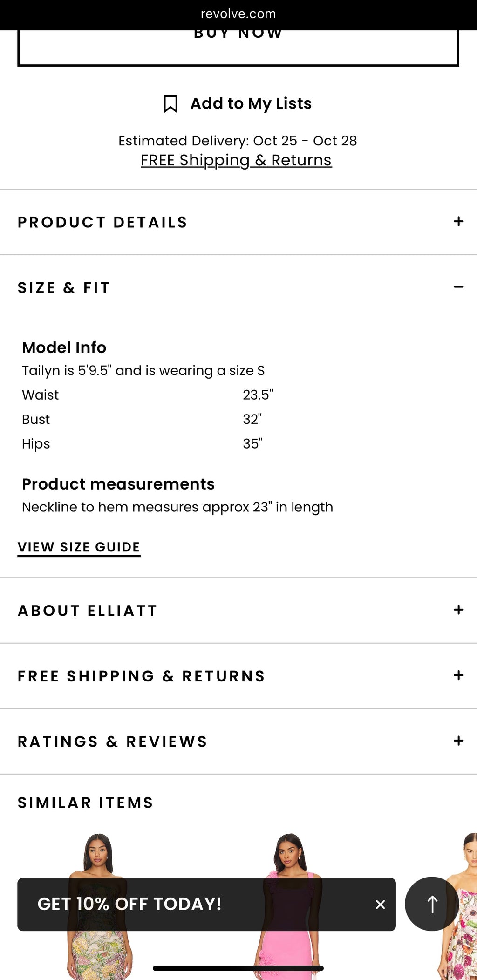Collapse the SIZE & FIT section
The image size is (477, 980).
(459, 287)
